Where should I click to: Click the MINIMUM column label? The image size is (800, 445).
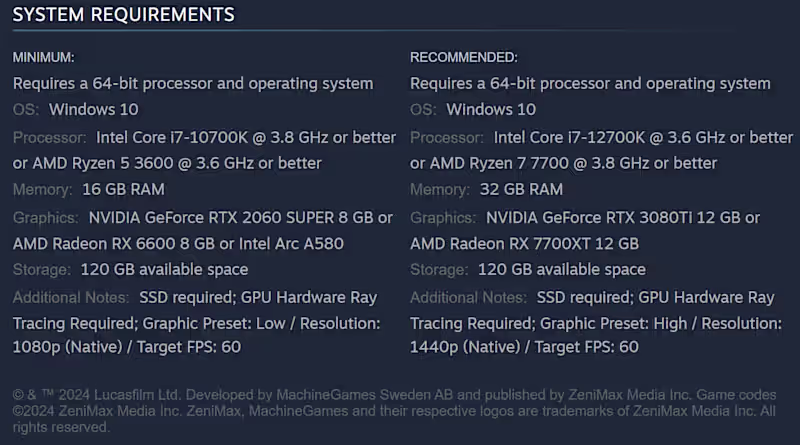click(43, 57)
